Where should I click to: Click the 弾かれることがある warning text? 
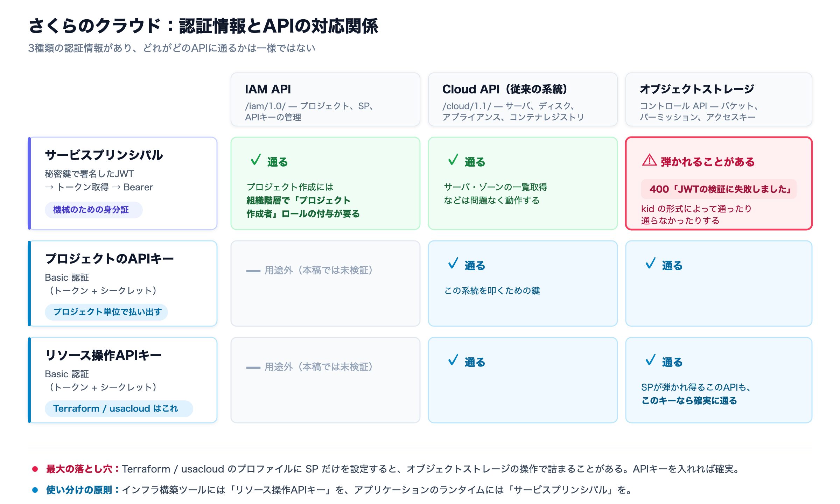[707, 162]
